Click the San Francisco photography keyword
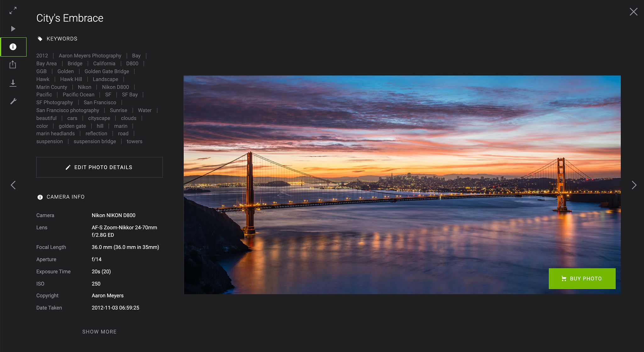Screen dimensions: 644x352 (68, 110)
